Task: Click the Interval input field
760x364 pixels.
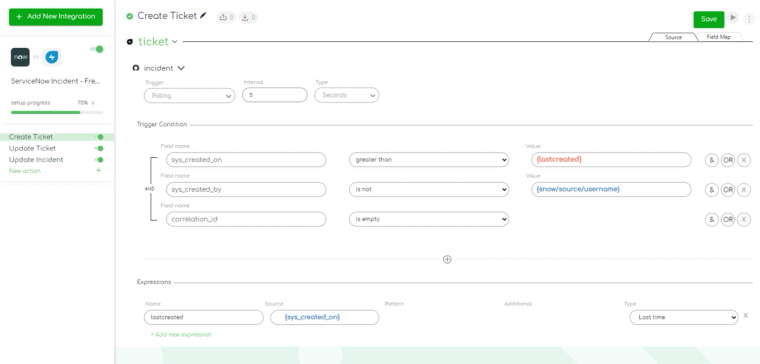Action: (x=275, y=95)
